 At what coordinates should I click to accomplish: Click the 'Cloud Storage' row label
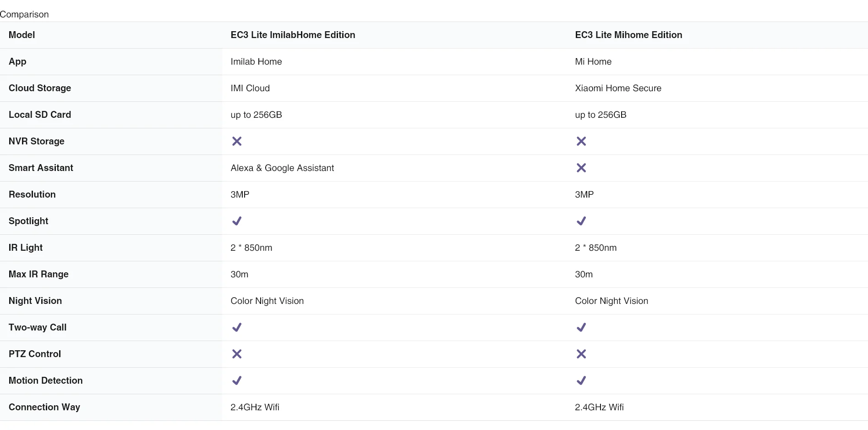click(x=40, y=88)
